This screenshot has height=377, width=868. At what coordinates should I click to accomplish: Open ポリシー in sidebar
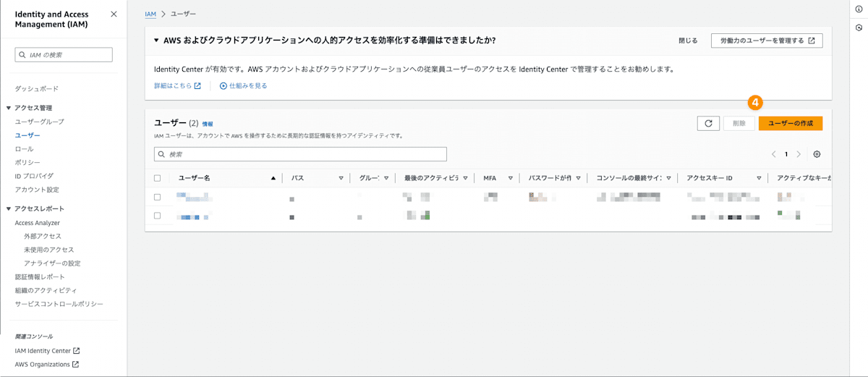(x=27, y=162)
